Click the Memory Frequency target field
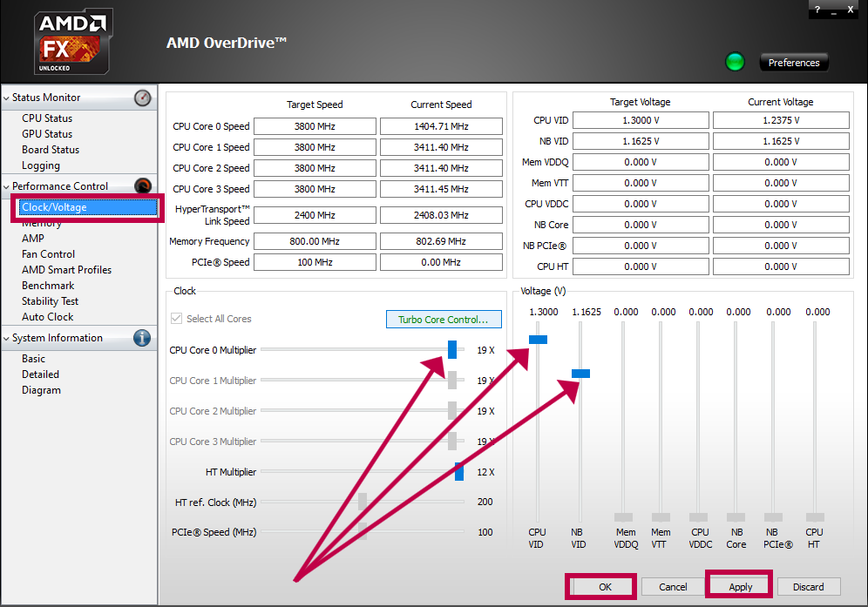 (315, 241)
